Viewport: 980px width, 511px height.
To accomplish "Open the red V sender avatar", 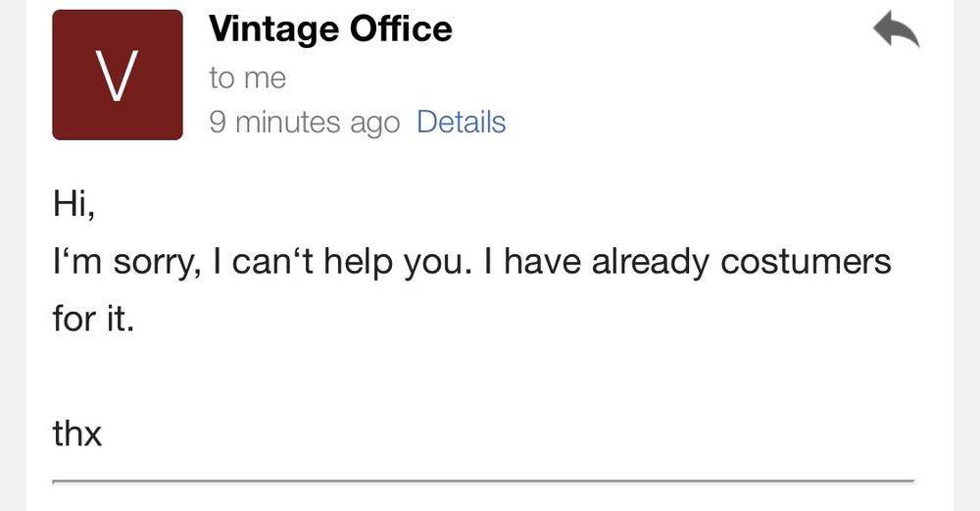I will (x=118, y=76).
